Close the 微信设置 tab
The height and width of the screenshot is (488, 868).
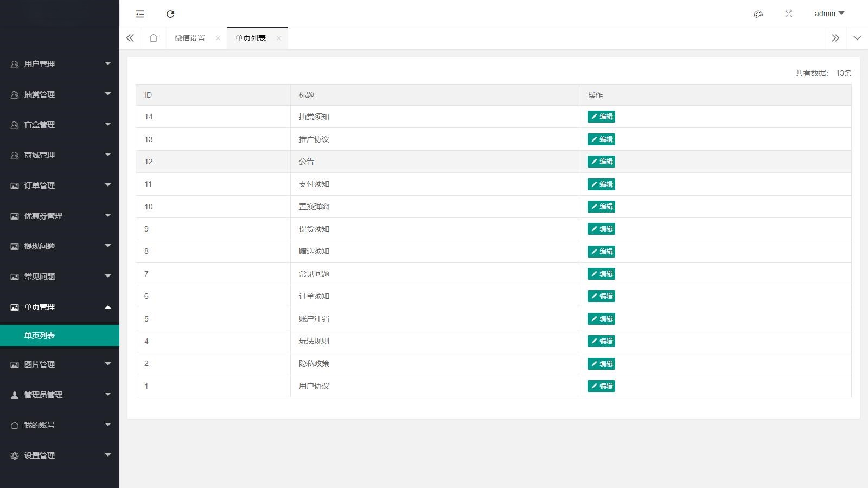coord(218,38)
